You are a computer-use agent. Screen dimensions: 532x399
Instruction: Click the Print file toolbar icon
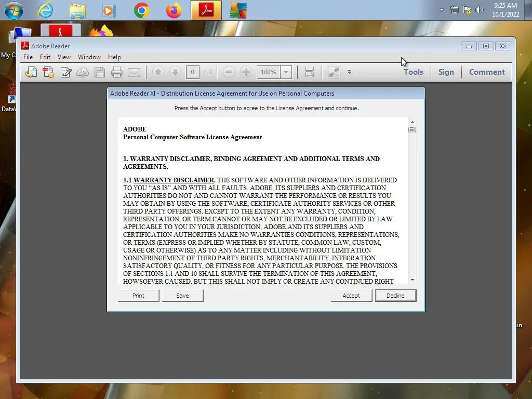(117, 72)
